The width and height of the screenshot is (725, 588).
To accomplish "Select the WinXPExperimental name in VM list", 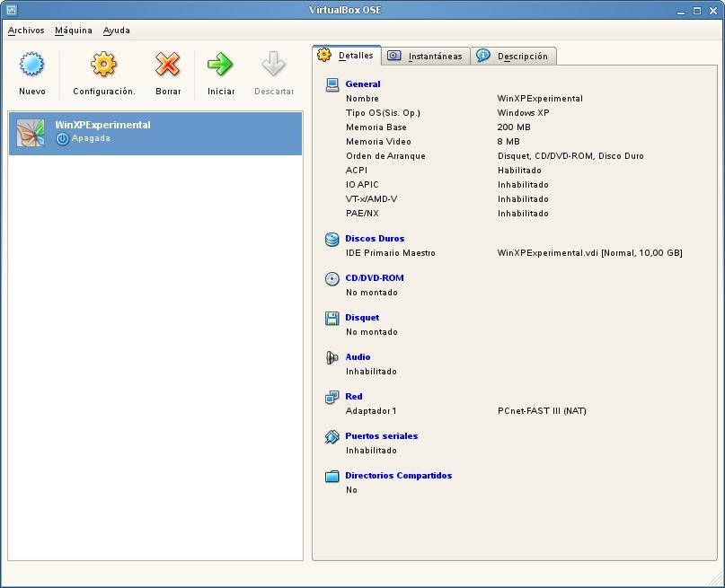I will point(102,125).
